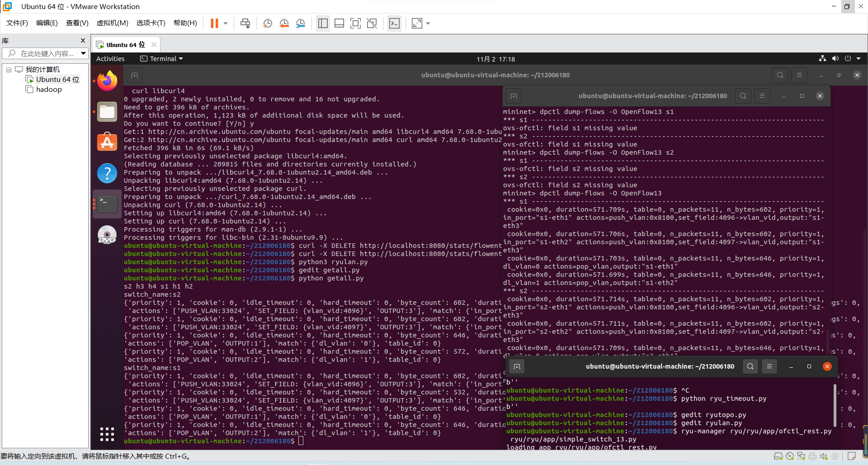Open the DVD disc icon in dock
Screen dimensions: 868x465
(x=107, y=235)
